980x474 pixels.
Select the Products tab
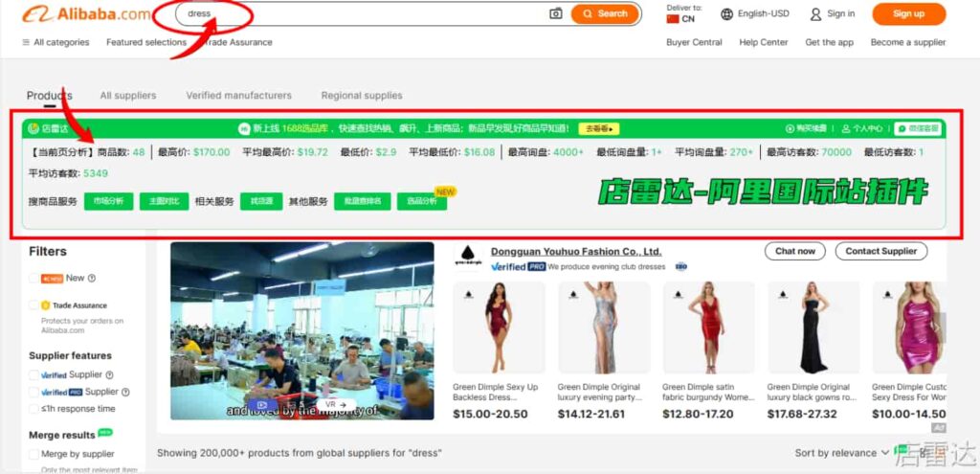tap(50, 96)
